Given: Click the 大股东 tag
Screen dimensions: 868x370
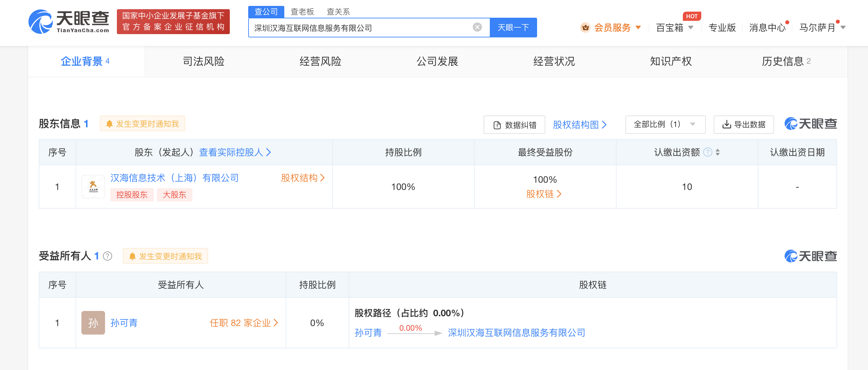Looking at the screenshot, I should [x=175, y=195].
